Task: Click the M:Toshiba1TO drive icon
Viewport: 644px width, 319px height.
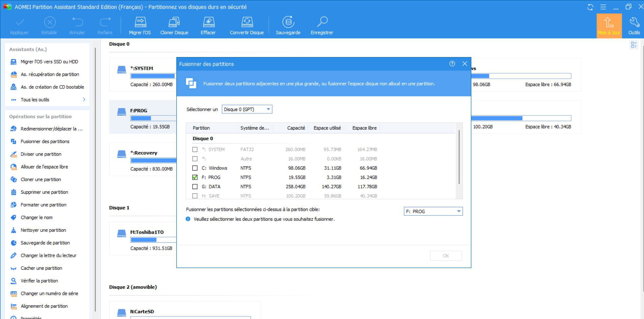Action: 121,234
